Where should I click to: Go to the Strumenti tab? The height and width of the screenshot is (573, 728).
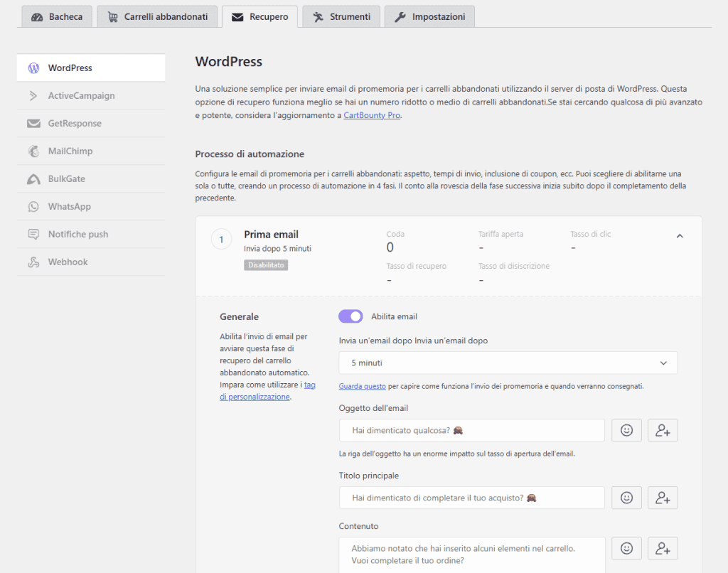(x=341, y=17)
